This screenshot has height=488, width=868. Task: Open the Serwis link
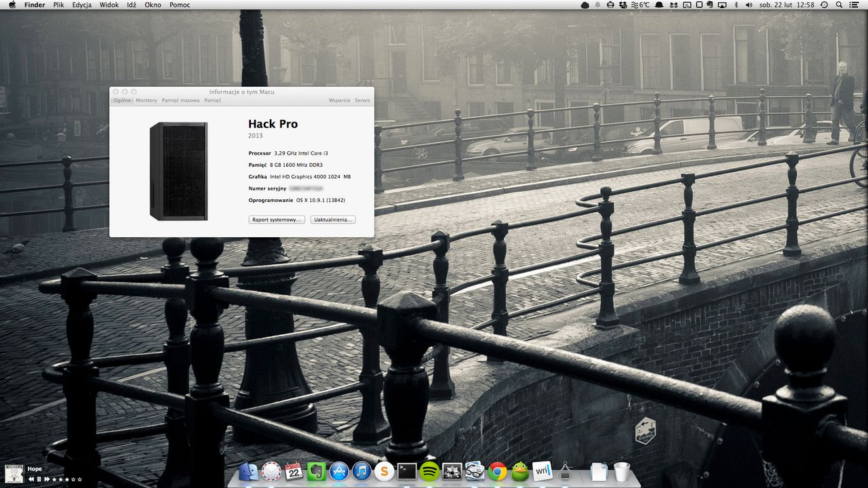pyautogui.click(x=362, y=100)
